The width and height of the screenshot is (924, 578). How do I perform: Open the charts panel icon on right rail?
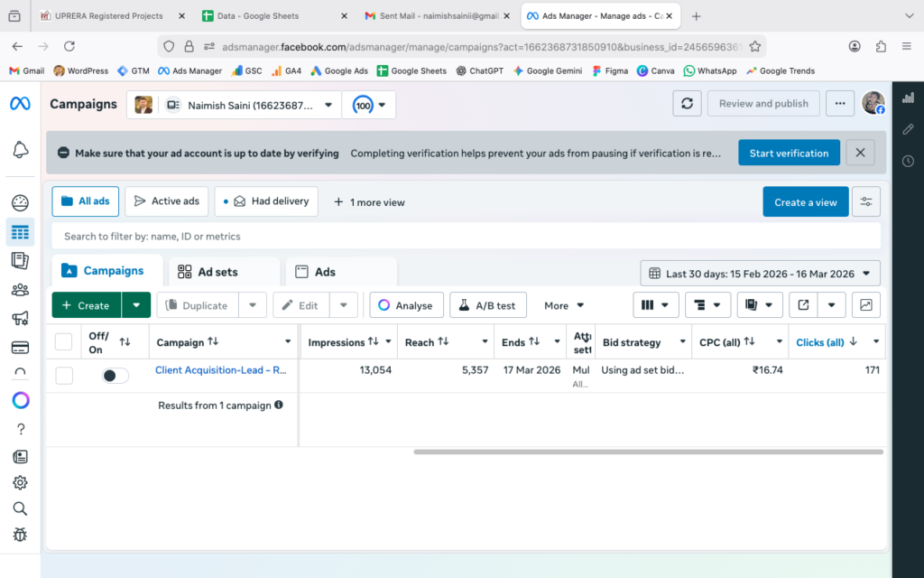(908, 98)
